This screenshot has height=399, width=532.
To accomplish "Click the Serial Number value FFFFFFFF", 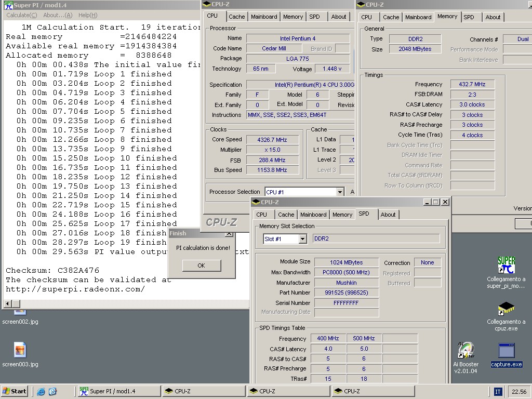I will [346, 303].
